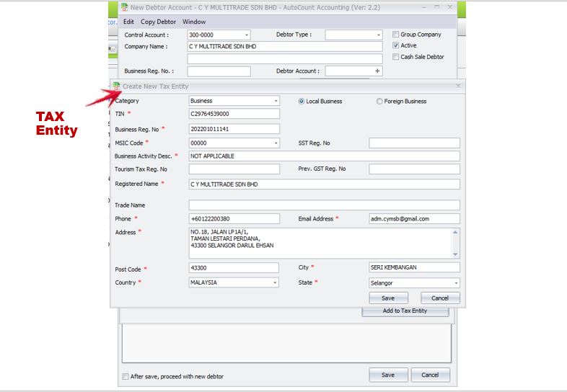This screenshot has height=392, width=567.
Task: Focus the Tourism Tax Reg. No field
Action: pos(234,169)
